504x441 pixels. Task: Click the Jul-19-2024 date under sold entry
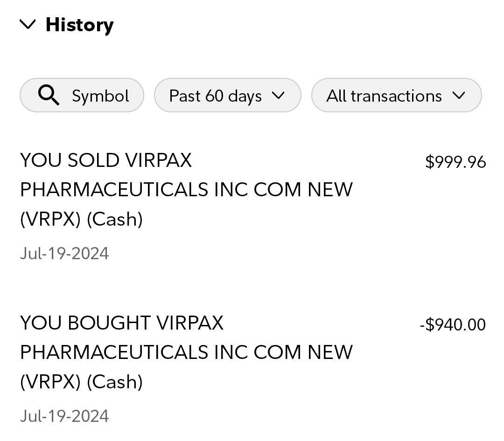(x=64, y=254)
